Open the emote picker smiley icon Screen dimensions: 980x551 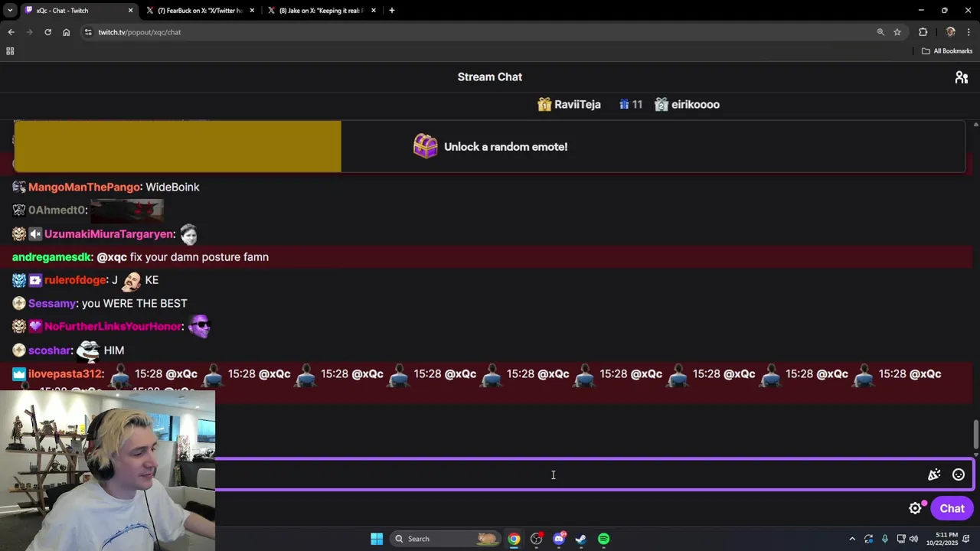pos(958,475)
